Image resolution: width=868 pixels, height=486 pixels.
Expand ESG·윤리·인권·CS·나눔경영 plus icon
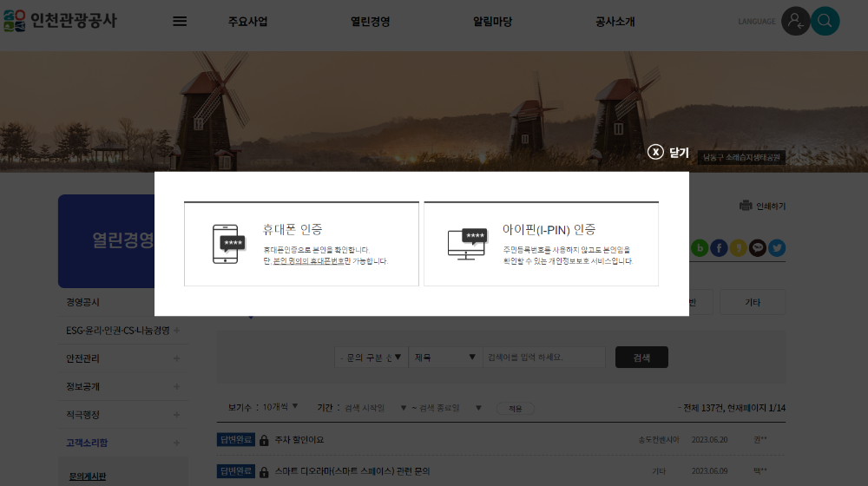(x=176, y=331)
